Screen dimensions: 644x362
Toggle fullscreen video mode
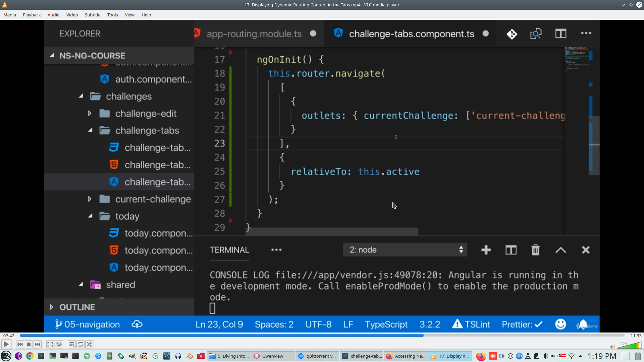click(x=50, y=344)
